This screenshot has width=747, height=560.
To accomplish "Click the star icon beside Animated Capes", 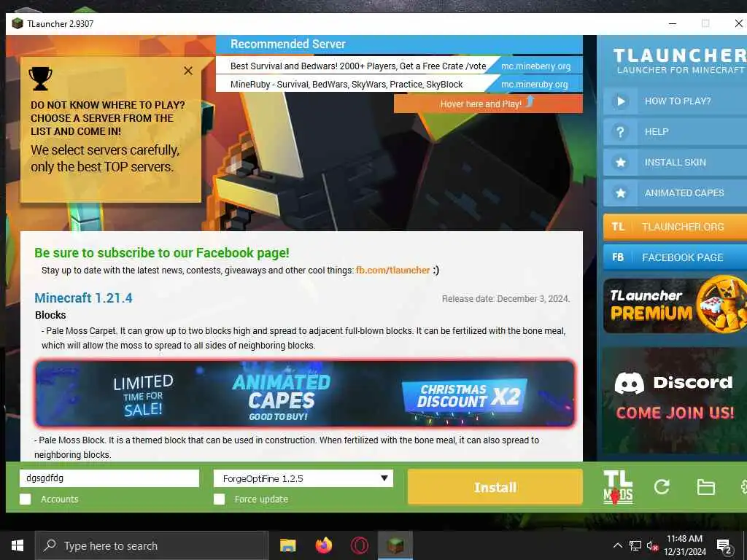I will click(620, 192).
